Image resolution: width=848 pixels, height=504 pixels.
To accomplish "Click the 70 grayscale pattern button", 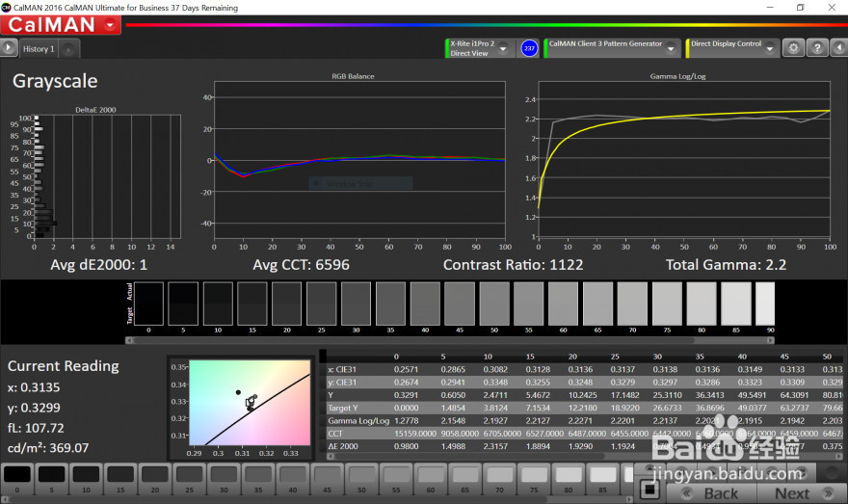I will click(499, 479).
